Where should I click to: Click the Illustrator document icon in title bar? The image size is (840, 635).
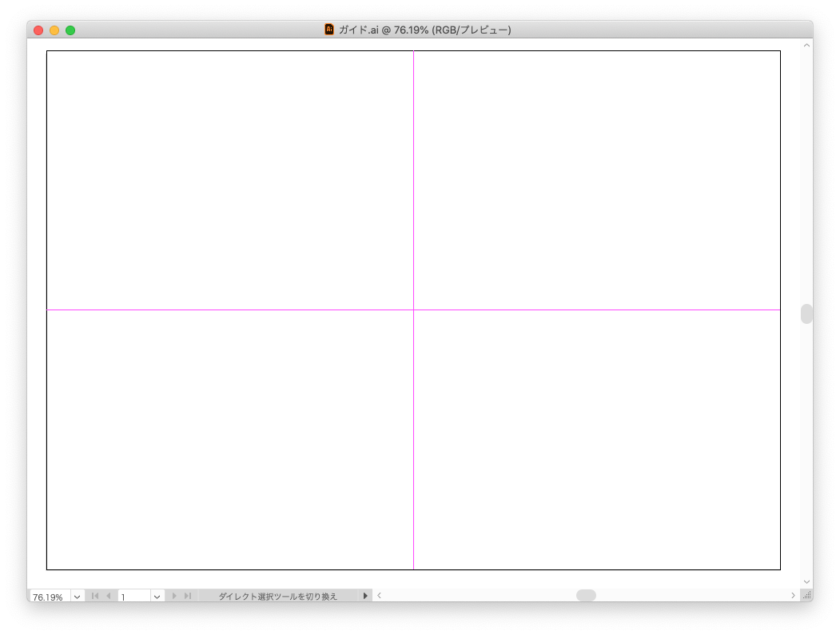tap(329, 30)
